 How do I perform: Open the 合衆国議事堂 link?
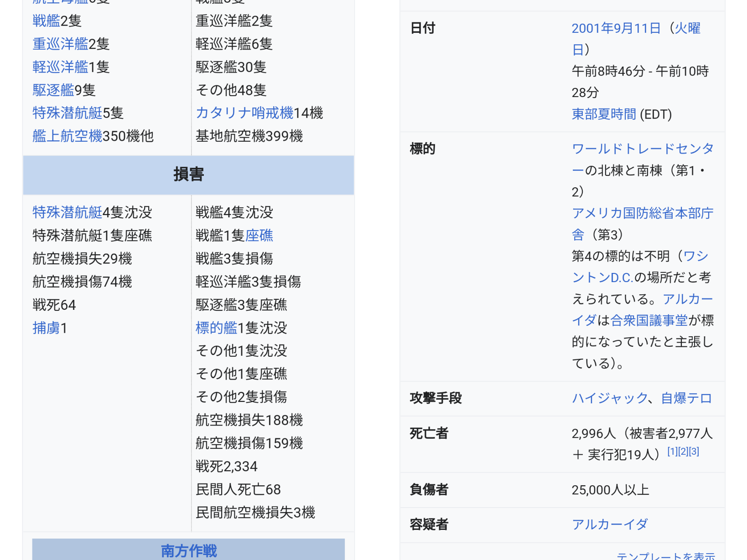coord(649,320)
